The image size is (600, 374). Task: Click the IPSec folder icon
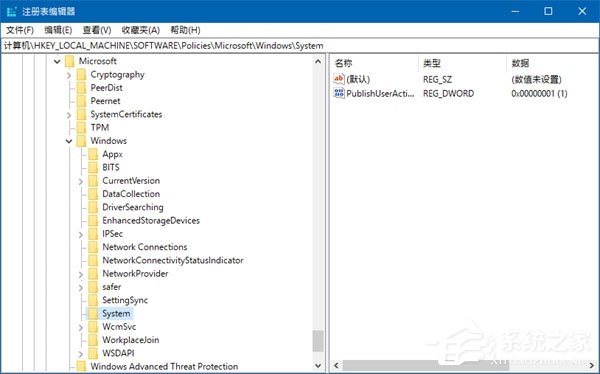click(93, 234)
